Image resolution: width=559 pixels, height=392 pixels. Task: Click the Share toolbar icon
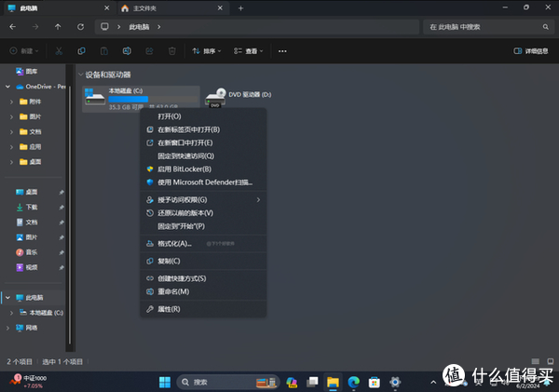[149, 51]
